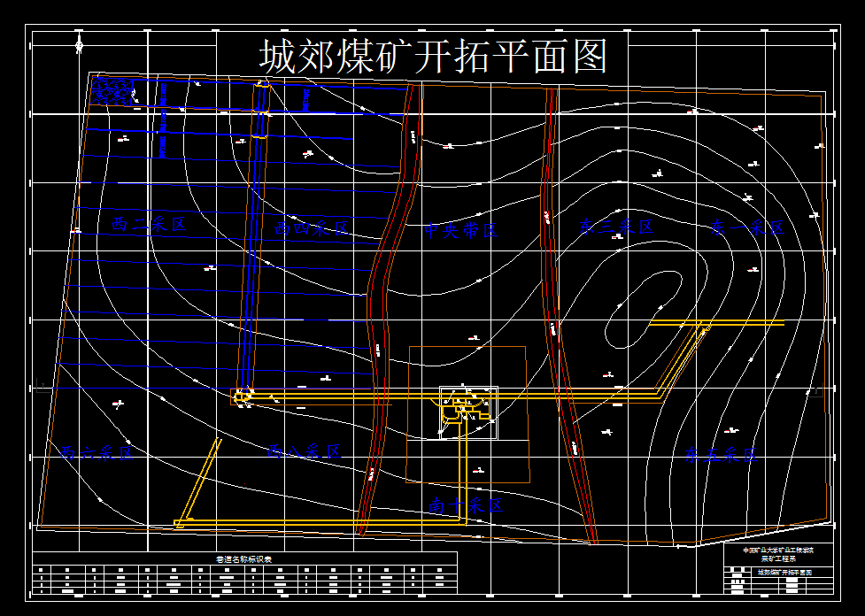Click the 中央带区 label text
Image resolution: width=865 pixels, height=616 pixels.
[462, 232]
